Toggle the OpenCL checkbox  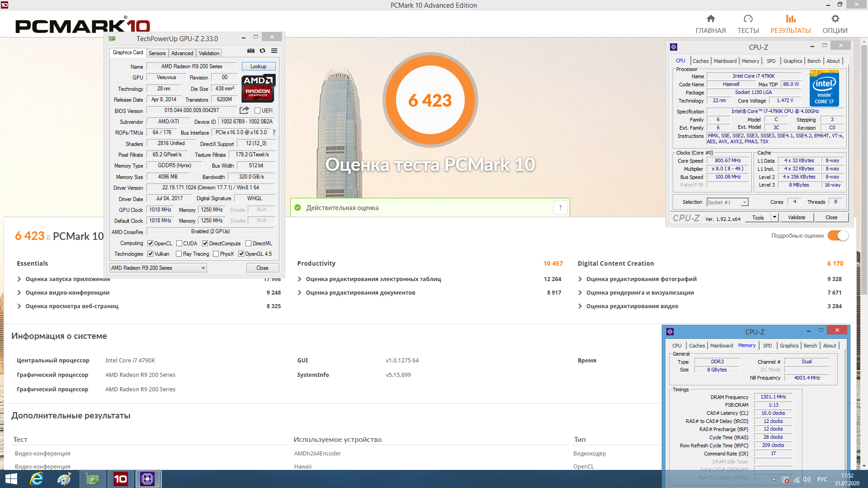(x=151, y=243)
